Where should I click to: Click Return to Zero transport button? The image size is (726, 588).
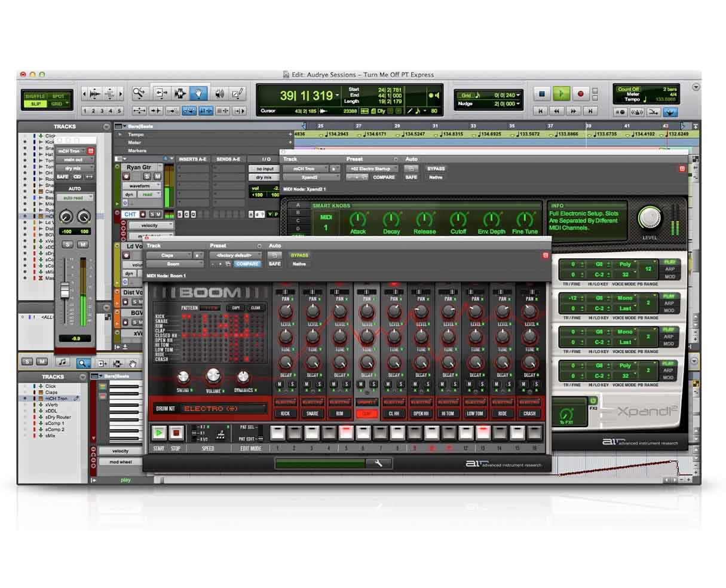click(540, 111)
